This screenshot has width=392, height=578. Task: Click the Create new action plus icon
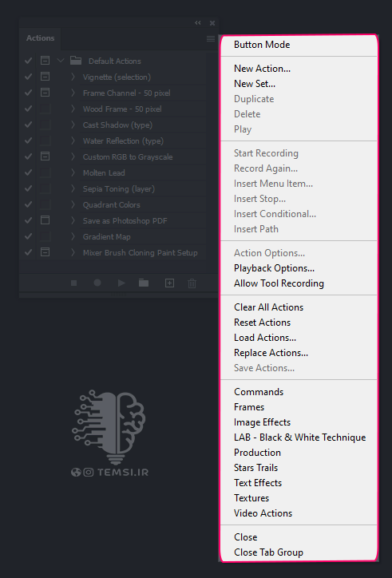169,283
